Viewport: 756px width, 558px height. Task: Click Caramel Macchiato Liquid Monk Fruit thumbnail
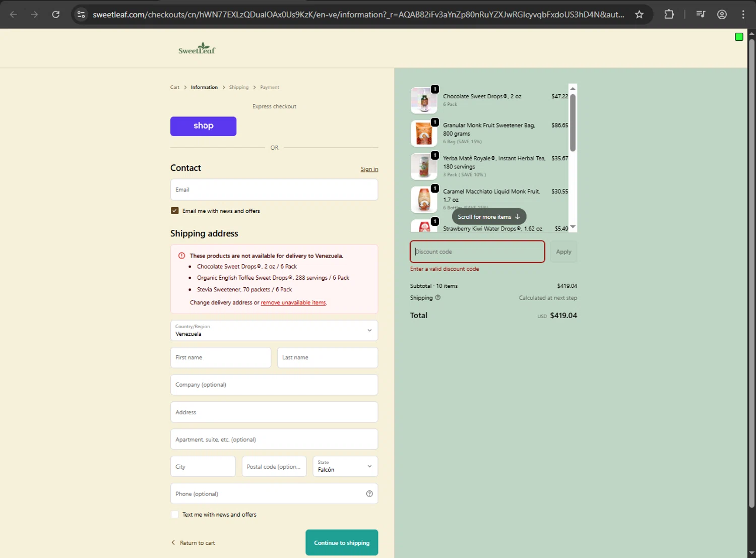coord(424,200)
